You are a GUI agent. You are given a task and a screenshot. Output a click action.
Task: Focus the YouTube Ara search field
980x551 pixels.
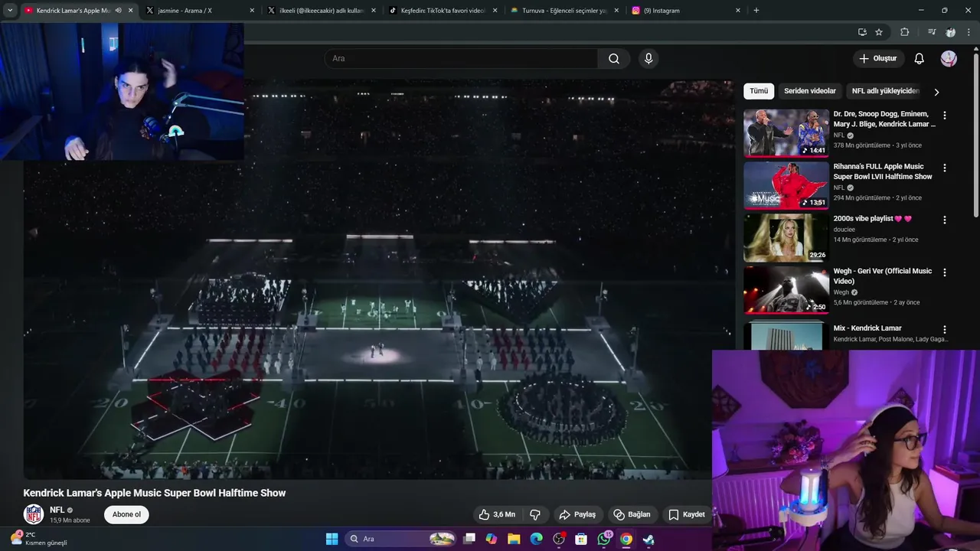(462, 59)
